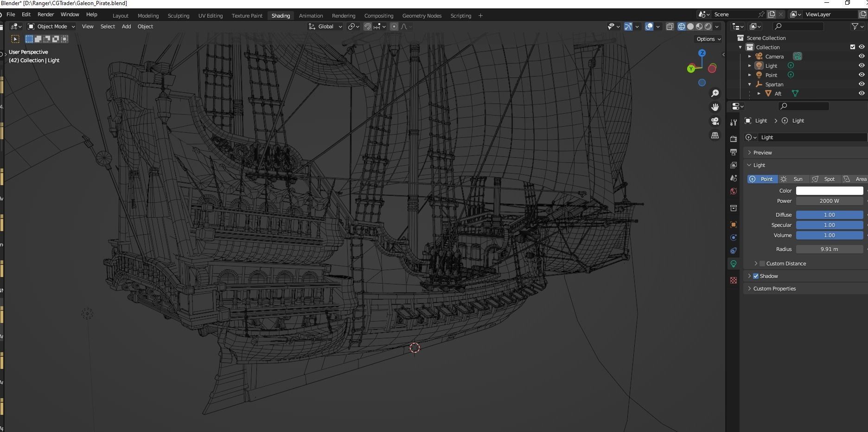
Task: Toggle Collection exclude checkbox
Action: click(852, 47)
